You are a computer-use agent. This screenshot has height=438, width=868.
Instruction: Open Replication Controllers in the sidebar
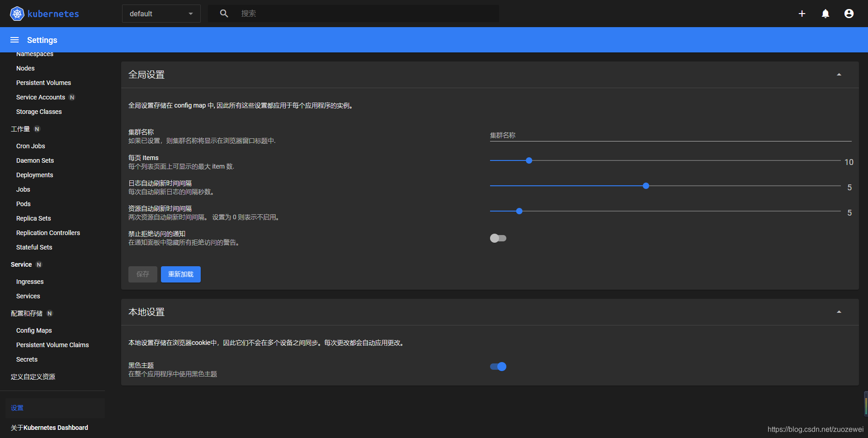pyautogui.click(x=48, y=233)
